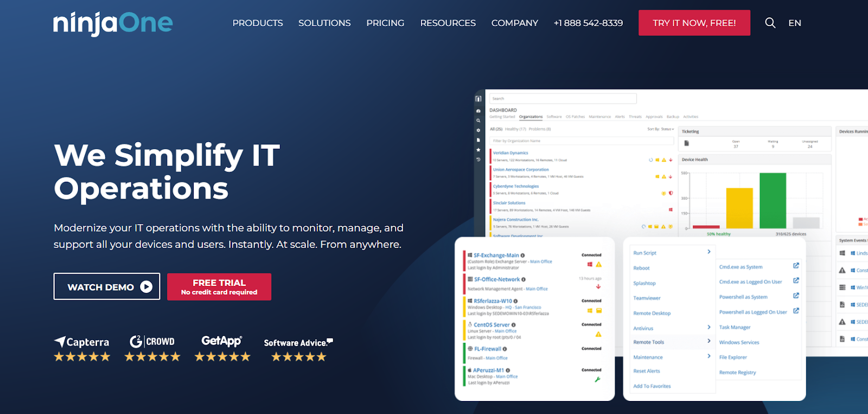Open the Veridian Dynamics organization link

(x=510, y=153)
